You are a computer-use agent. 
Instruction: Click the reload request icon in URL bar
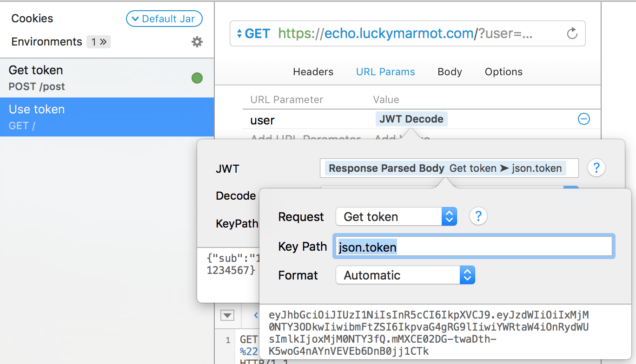pos(572,33)
